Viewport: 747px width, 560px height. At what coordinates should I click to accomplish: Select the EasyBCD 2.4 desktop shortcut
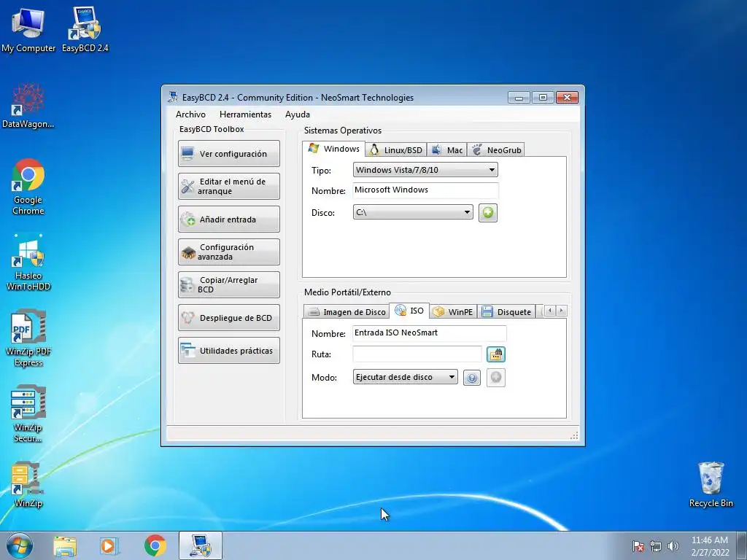coord(85,31)
